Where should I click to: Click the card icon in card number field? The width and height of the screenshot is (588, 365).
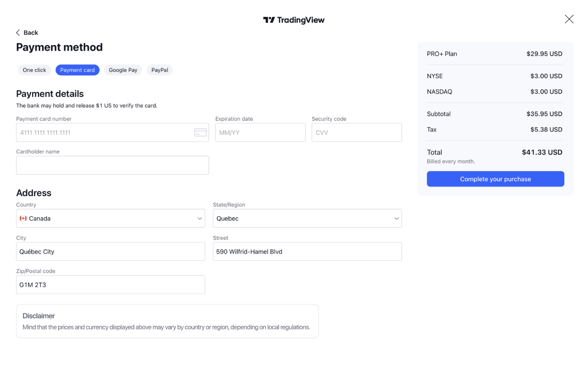pyautogui.click(x=200, y=132)
